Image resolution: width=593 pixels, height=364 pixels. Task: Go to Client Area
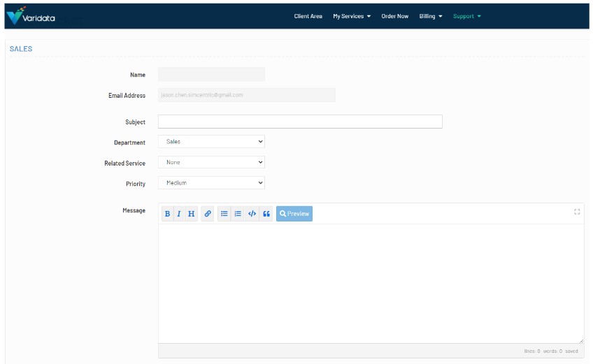click(308, 16)
